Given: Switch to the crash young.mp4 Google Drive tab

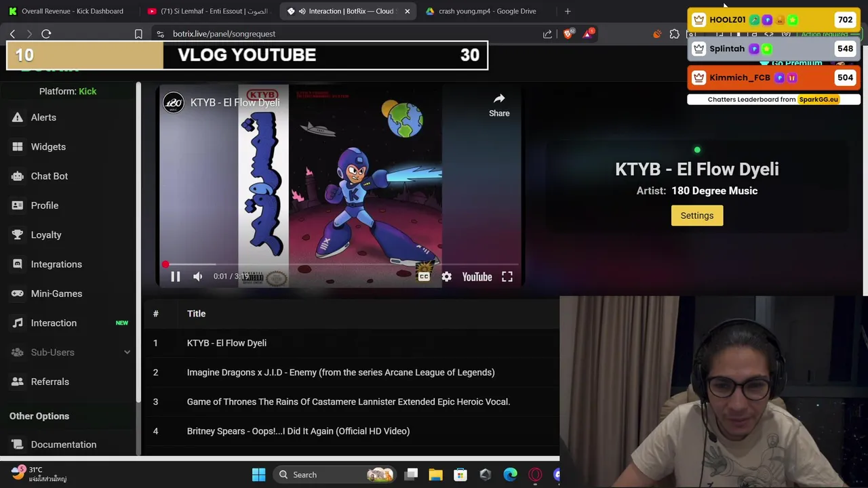Looking at the screenshot, I should tap(486, 11).
